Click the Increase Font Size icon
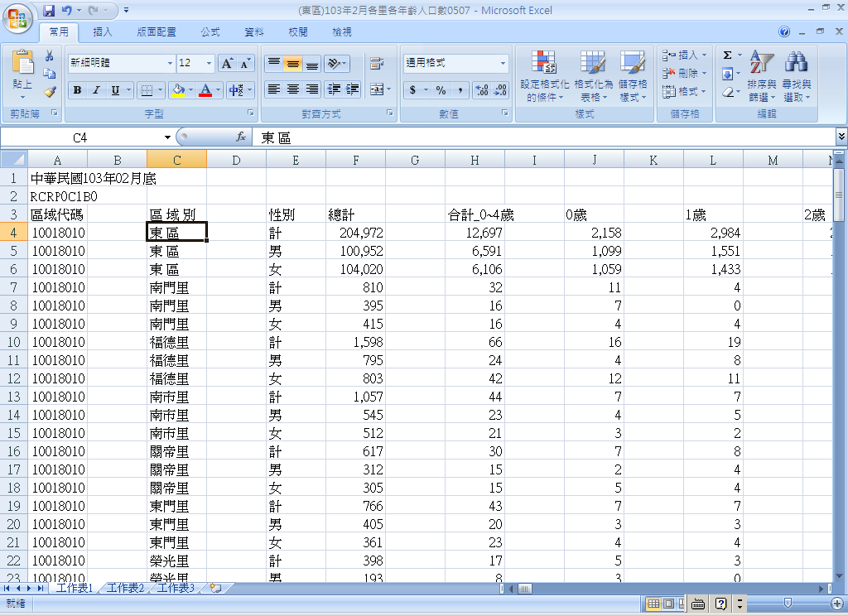This screenshot has height=616, width=848. (x=227, y=63)
